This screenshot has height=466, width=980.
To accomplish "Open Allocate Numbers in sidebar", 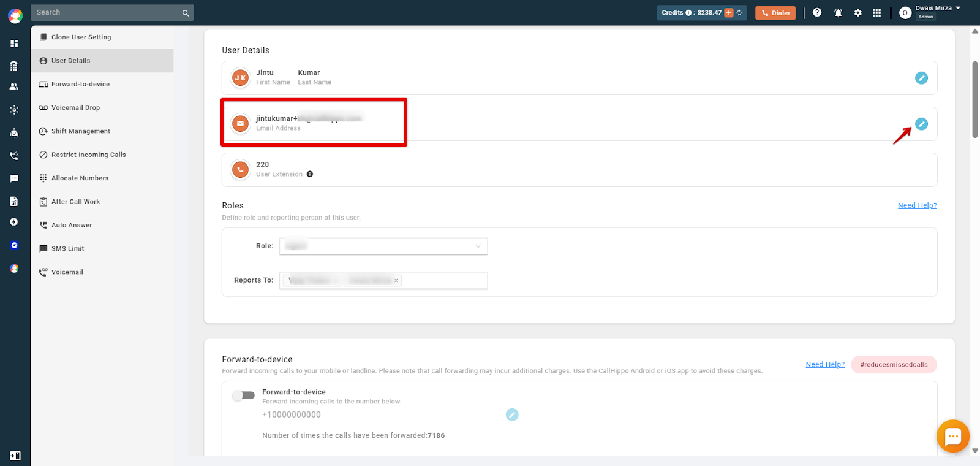I will pyautogui.click(x=102, y=178).
